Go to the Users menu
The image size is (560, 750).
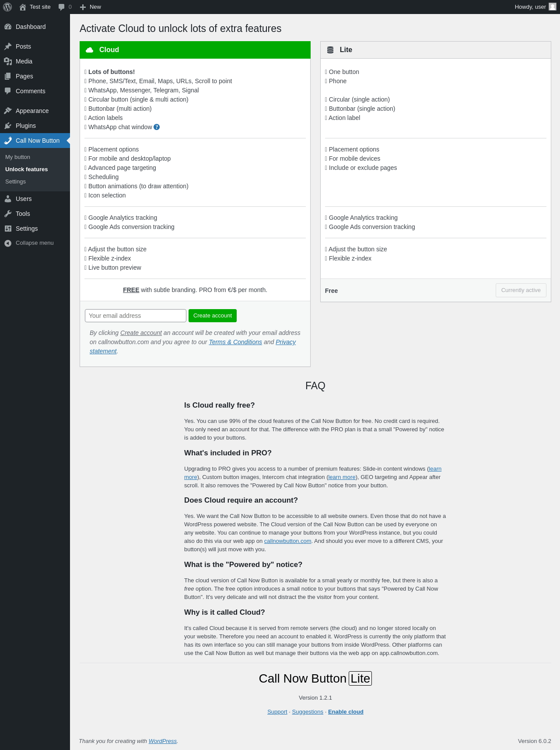point(24,199)
